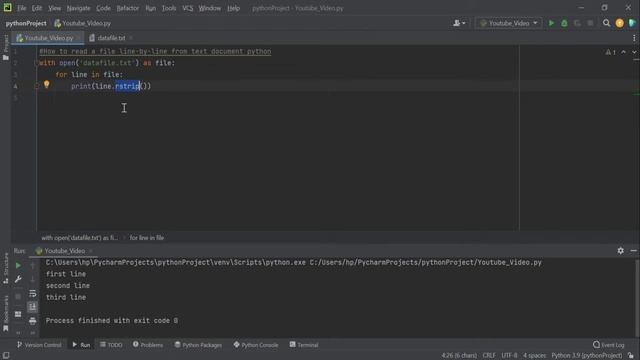
Task: Collapse the with-block fold marker on line 2
Action: 36,63
